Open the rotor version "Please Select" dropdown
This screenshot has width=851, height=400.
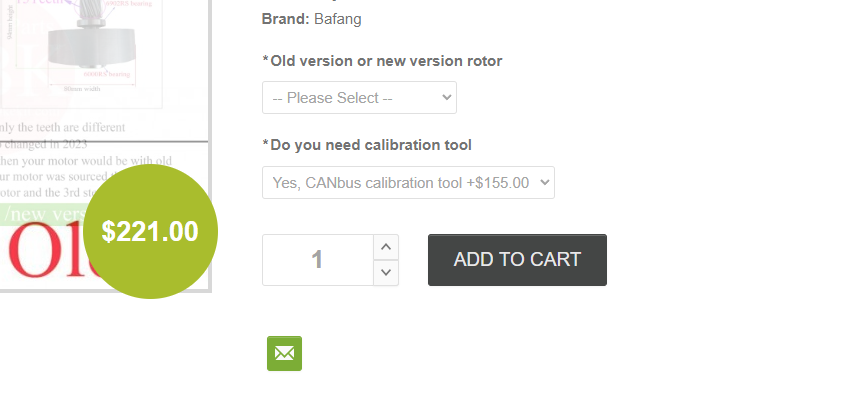click(358, 98)
